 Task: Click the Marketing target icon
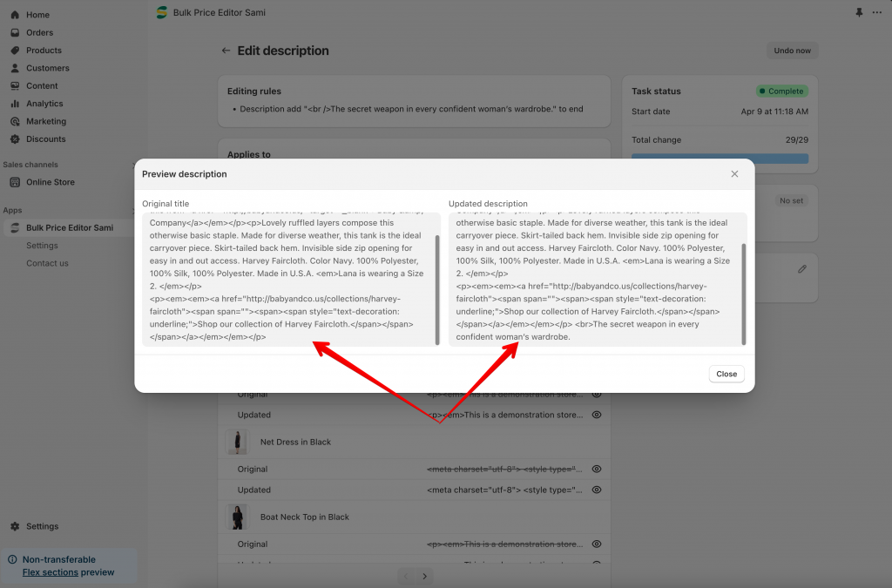(16, 121)
